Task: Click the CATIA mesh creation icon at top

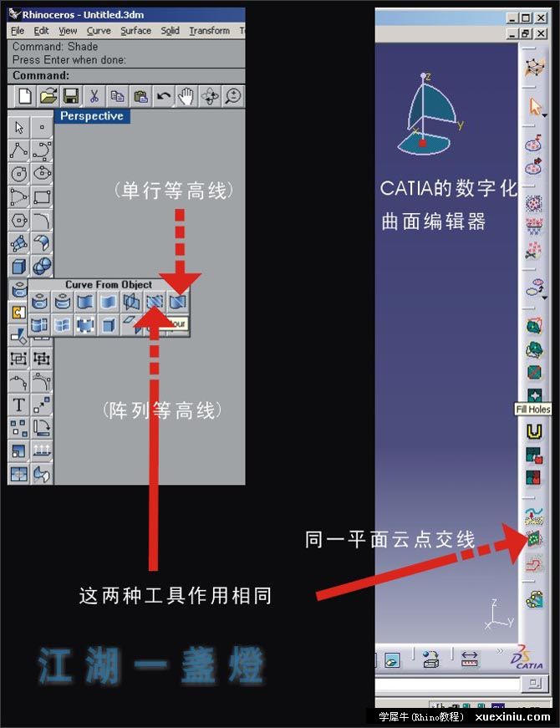Action: coord(534,68)
